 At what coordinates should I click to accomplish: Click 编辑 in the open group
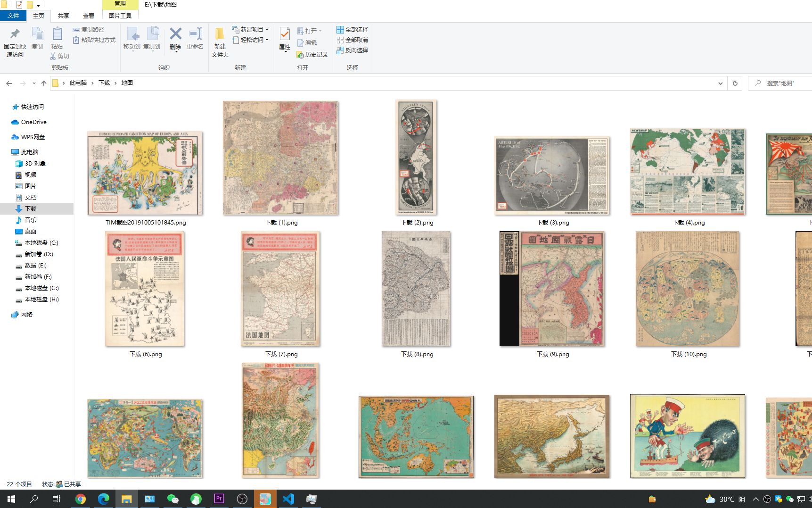(x=307, y=43)
